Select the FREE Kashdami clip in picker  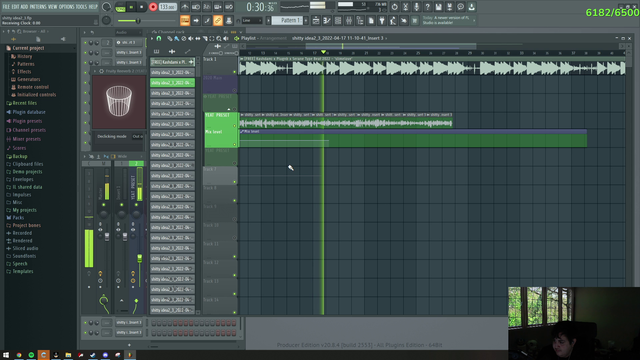[x=172, y=62]
